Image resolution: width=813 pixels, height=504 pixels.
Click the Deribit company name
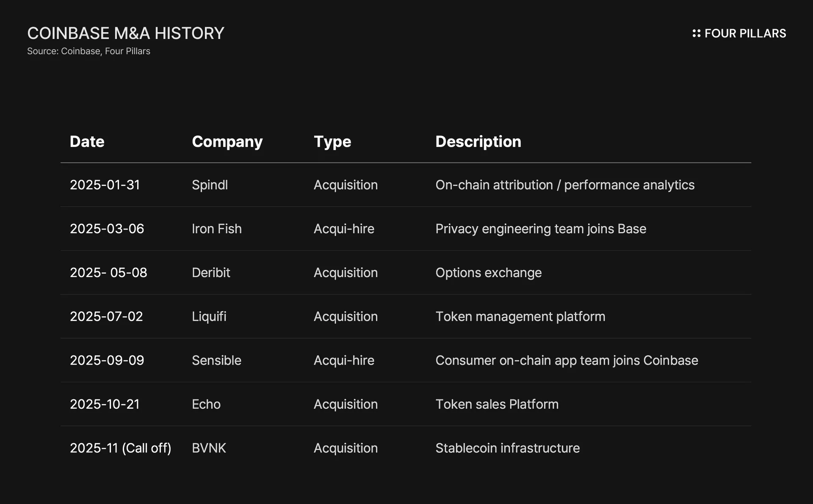click(211, 273)
